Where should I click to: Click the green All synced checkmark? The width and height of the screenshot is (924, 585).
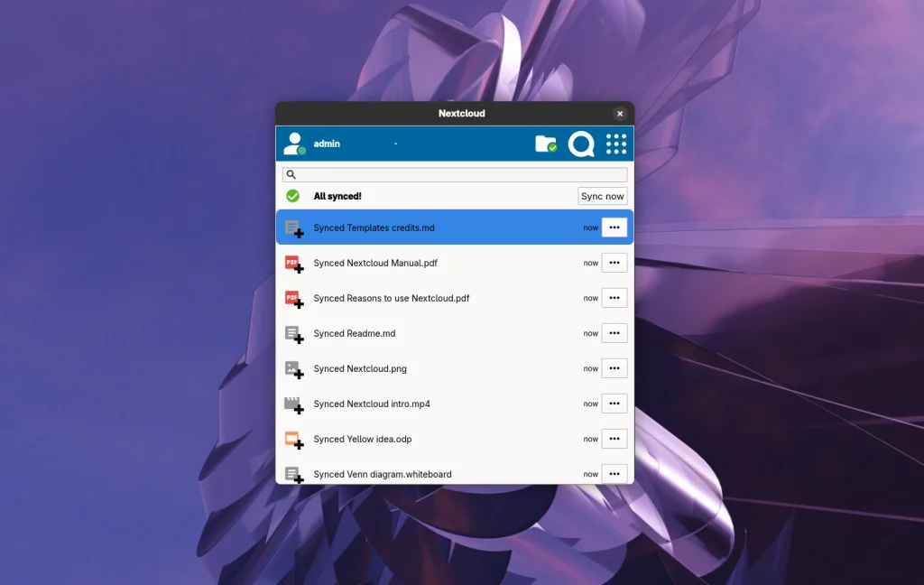[292, 196]
